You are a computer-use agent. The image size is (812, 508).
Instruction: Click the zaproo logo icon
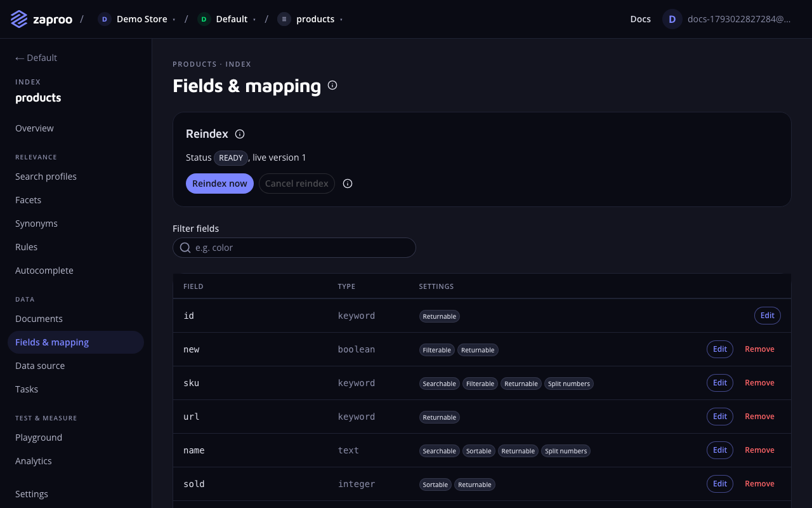[19, 19]
